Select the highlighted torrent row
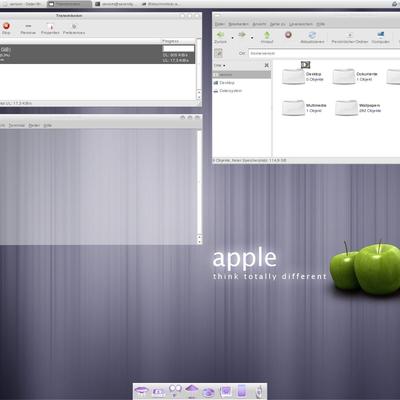This screenshot has width=400, height=400. point(97,54)
